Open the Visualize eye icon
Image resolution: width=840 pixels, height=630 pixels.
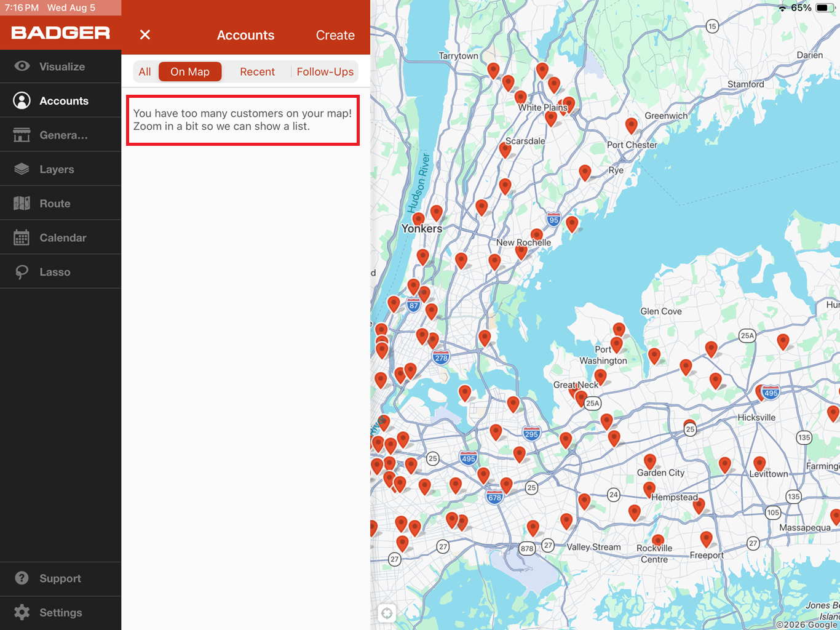coord(22,66)
